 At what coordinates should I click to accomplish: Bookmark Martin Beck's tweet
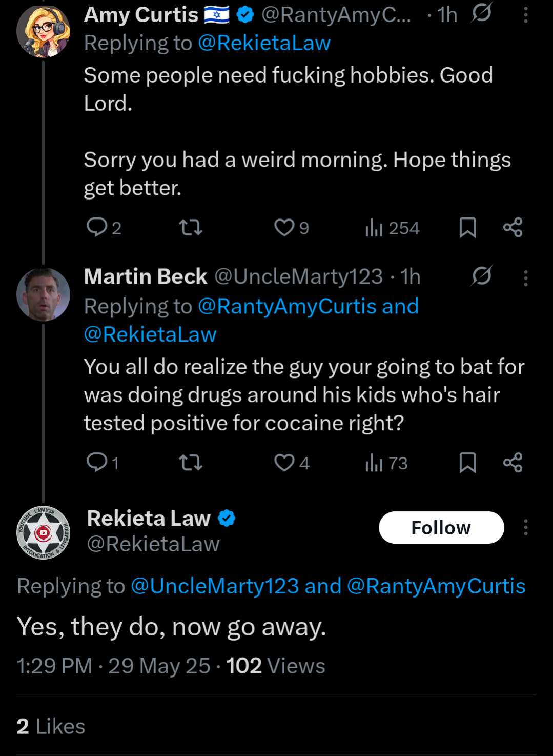click(467, 463)
